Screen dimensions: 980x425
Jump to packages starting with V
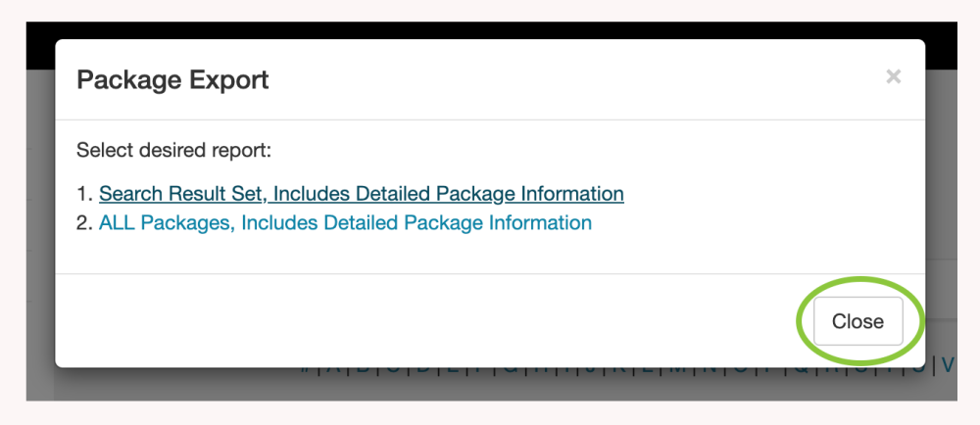coord(947,367)
